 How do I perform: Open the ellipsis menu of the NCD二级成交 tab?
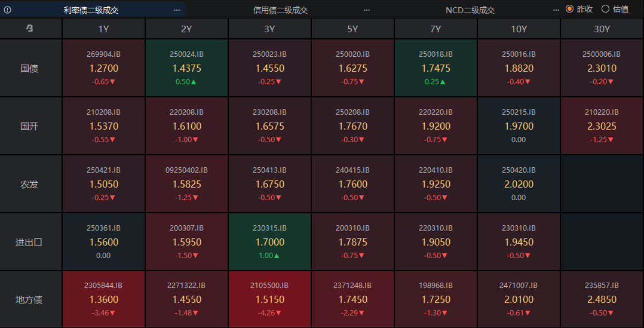click(x=556, y=10)
